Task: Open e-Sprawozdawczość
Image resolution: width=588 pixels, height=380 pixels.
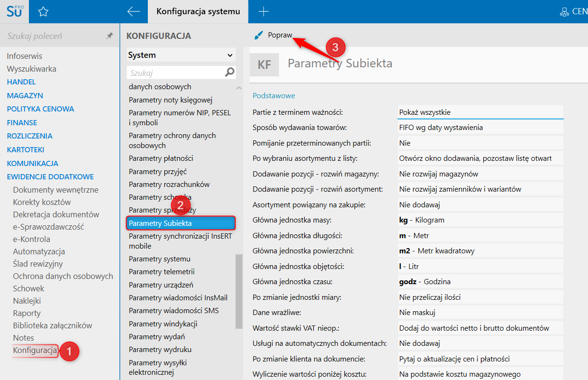Action: [48, 227]
